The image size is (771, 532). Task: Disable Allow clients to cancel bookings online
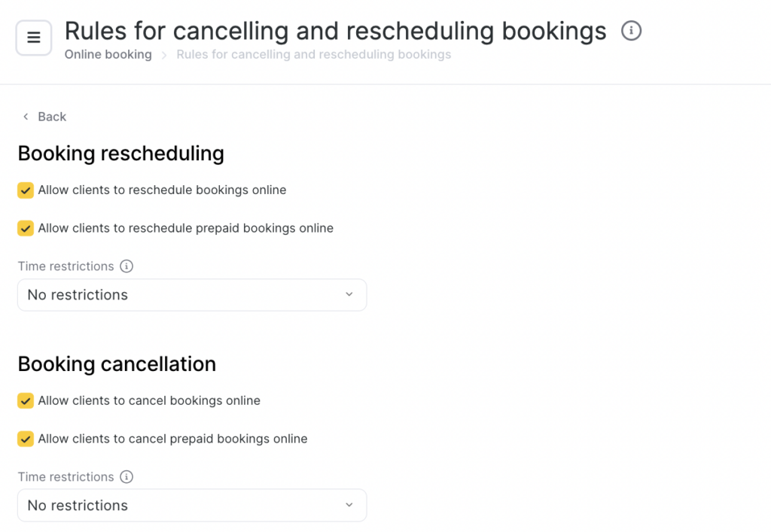26,401
